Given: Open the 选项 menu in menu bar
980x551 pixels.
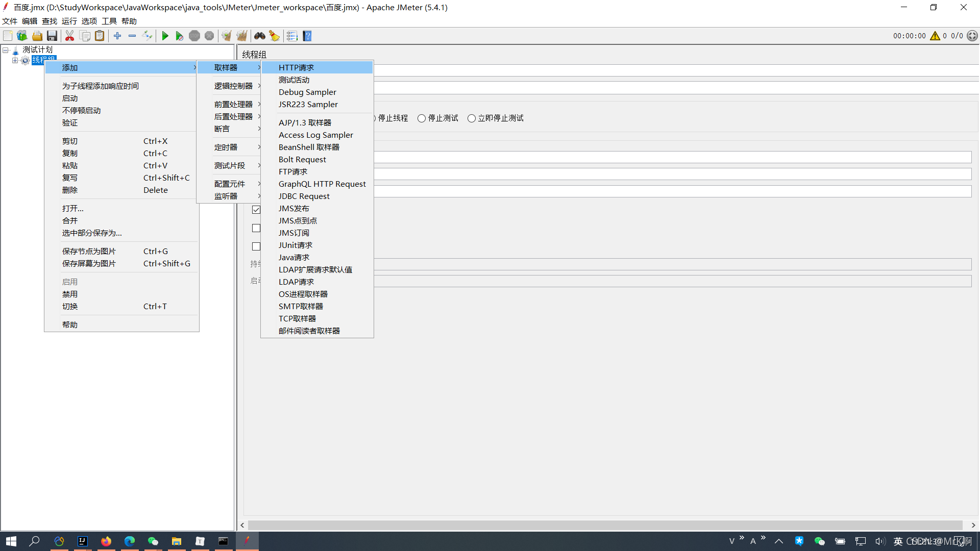Looking at the screenshot, I should [89, 21].
